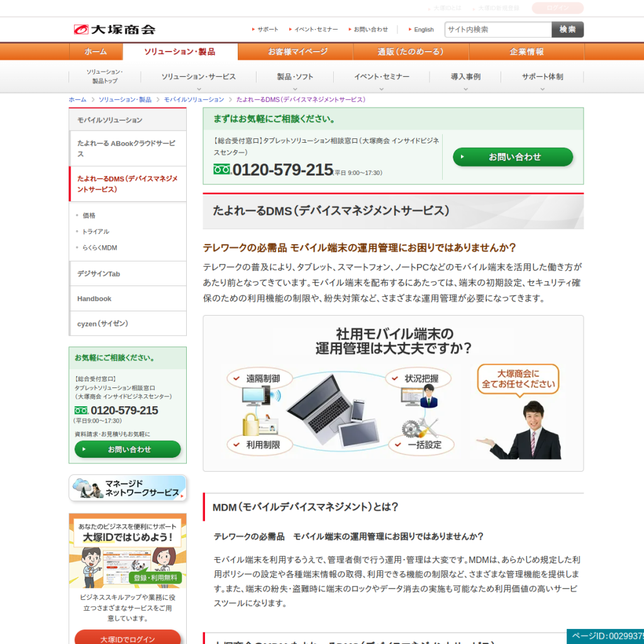Open たよれーる ABookクラウドサービス sidebar item
The image size is (644, 644).
click(x=128, y=148)
